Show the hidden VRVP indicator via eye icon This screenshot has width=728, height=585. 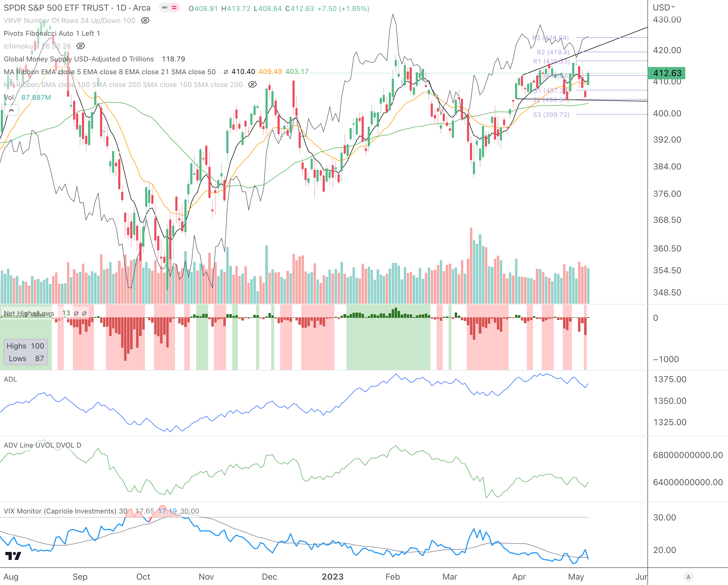145,21
